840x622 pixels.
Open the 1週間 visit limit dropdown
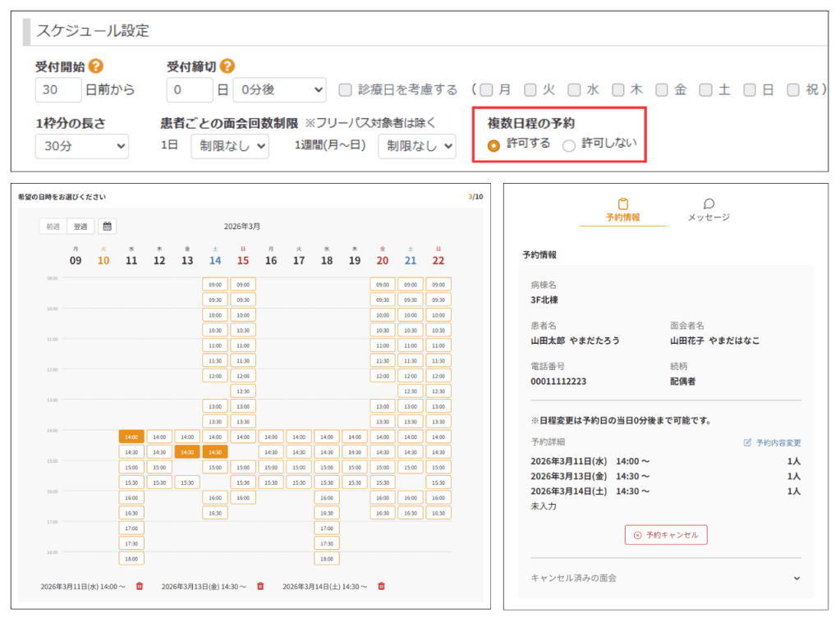tap(416, 146)
